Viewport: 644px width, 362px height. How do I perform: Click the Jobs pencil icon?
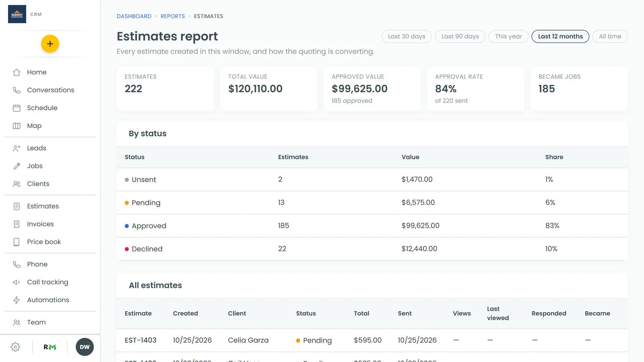pyautogui.click(x=17, y=166)
